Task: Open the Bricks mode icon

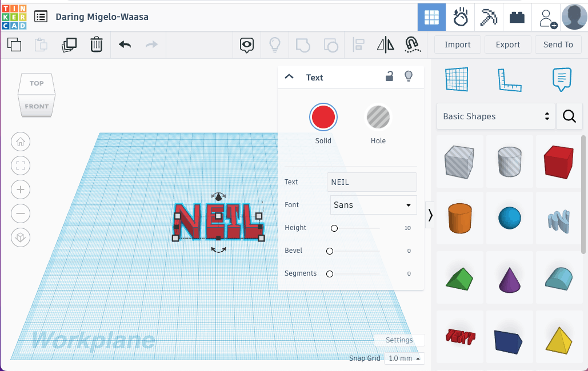Action: pyautogui.click(x=517, y=17)
